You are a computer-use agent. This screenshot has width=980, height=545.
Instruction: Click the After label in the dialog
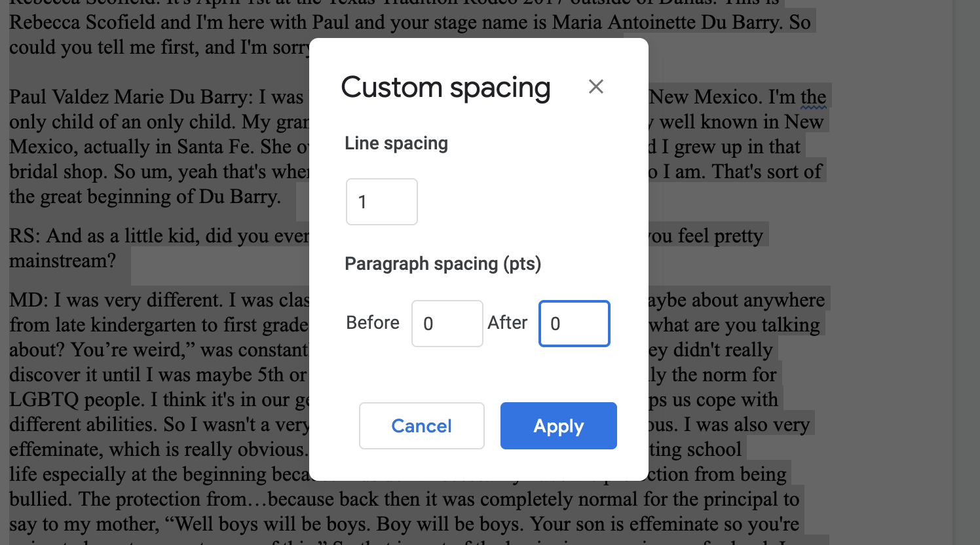tap(508, 323)
